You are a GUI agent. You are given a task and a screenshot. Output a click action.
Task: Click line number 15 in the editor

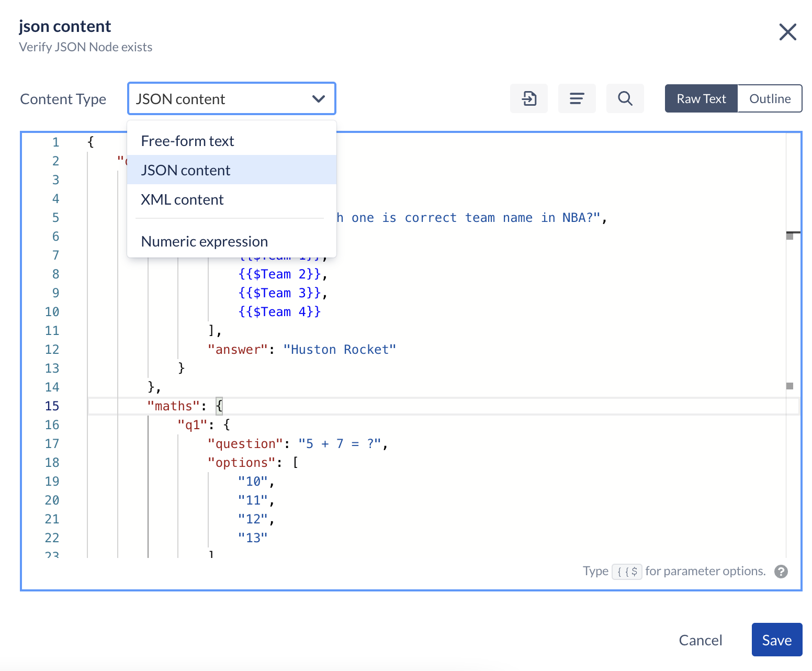(x=52, y=406)
